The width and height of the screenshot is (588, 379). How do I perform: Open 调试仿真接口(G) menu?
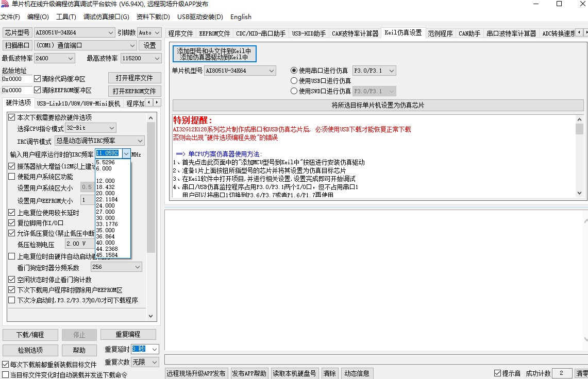[x=106, y=17]
